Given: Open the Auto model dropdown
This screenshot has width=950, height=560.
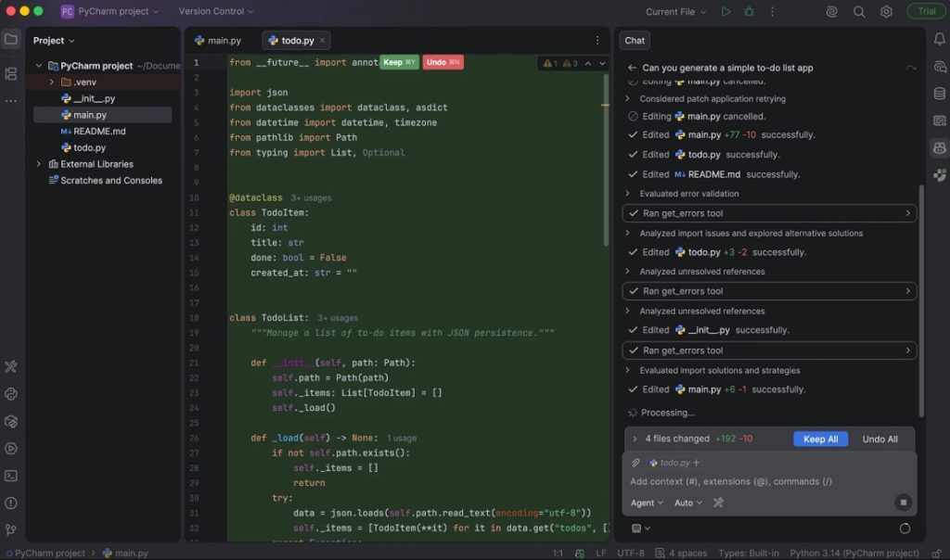Looking at the screenshot, I should tap(688, 503).
